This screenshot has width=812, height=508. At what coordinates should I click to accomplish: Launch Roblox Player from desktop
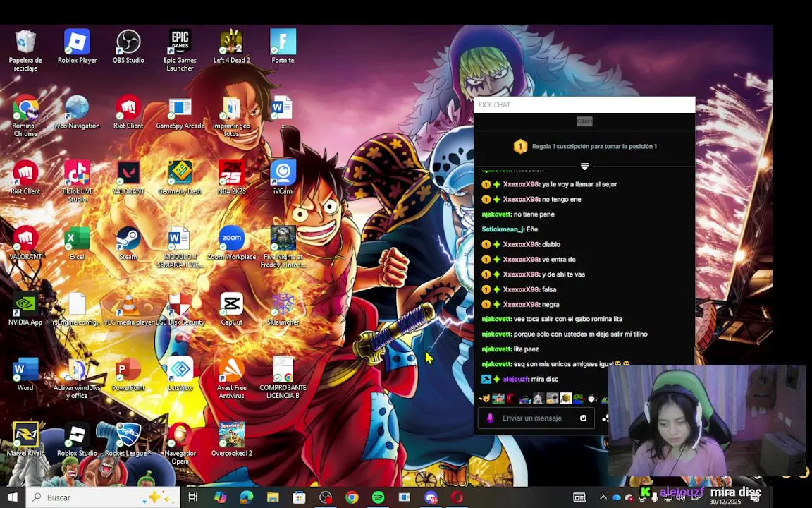pyautogui.click(x=77, y=47)
